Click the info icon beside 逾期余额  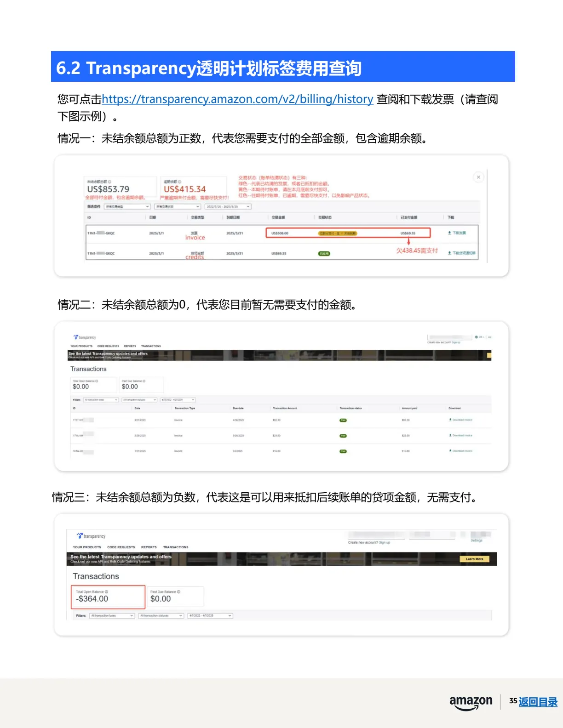[x=179, y=182]
